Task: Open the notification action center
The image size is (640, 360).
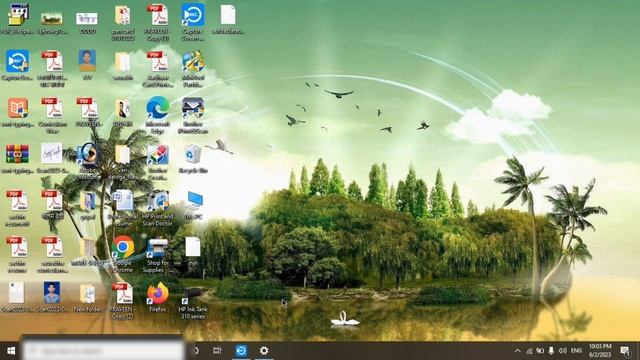Action: tap(625, 351)
